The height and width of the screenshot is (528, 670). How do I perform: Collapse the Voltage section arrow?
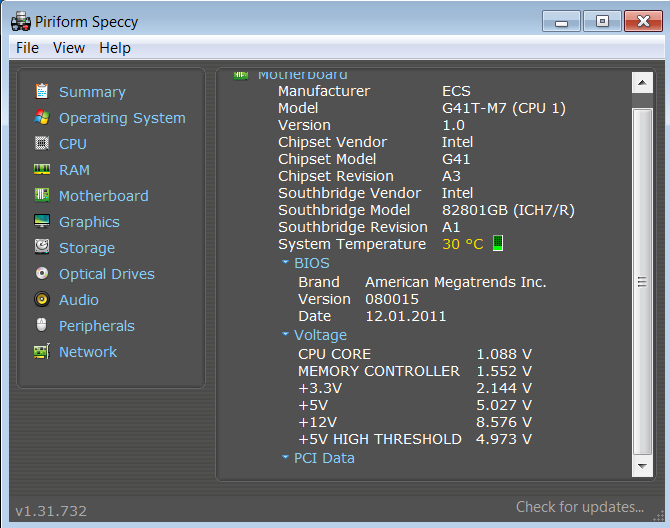[285, 334]
